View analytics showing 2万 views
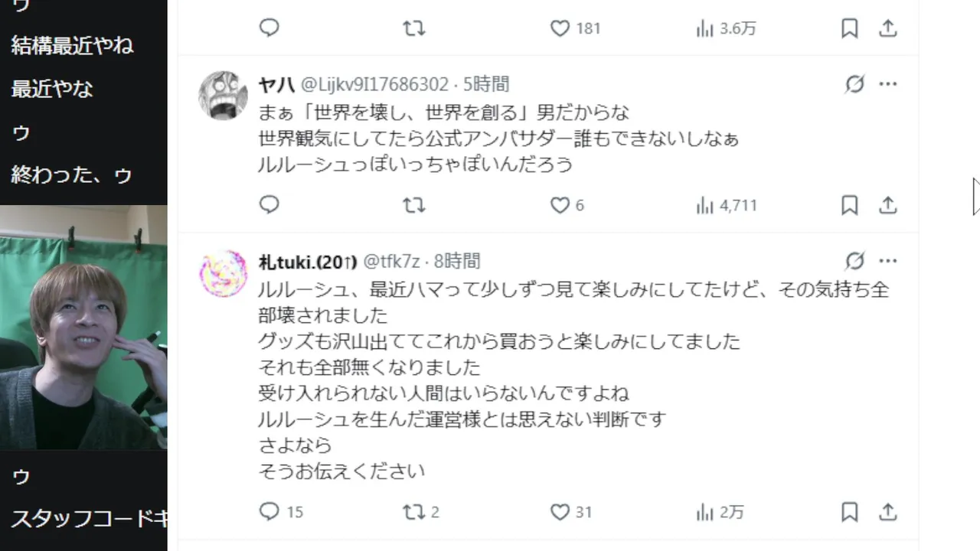Viewport: 980px width, 551px height. pyautogui.click(x=720, y=512)
